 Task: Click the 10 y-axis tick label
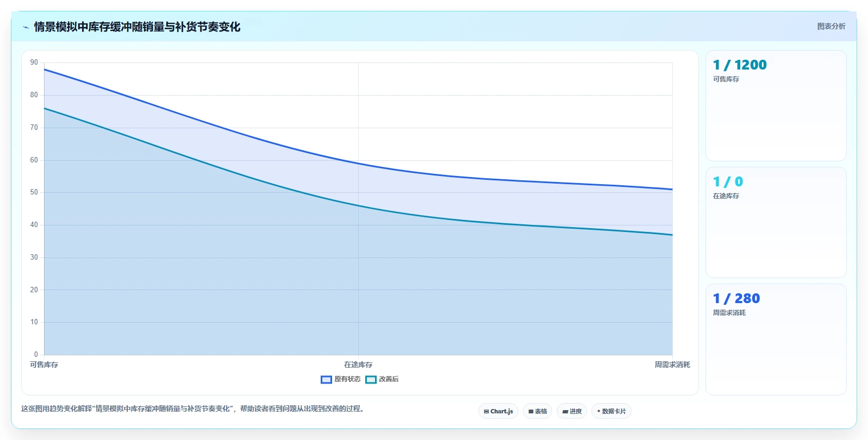(34, 322)
